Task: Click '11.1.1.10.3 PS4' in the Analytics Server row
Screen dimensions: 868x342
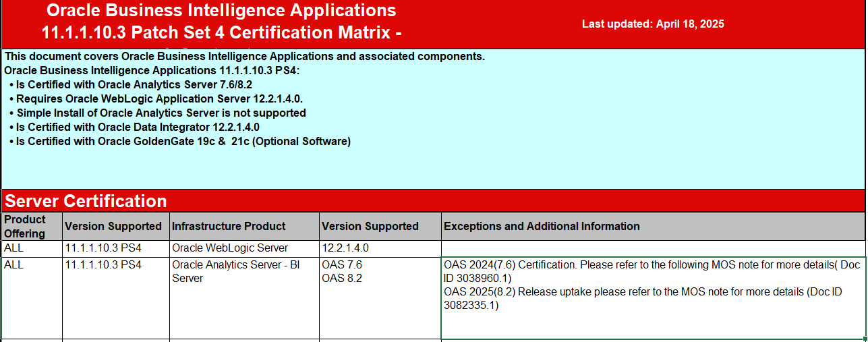Action: click(116, 297)
